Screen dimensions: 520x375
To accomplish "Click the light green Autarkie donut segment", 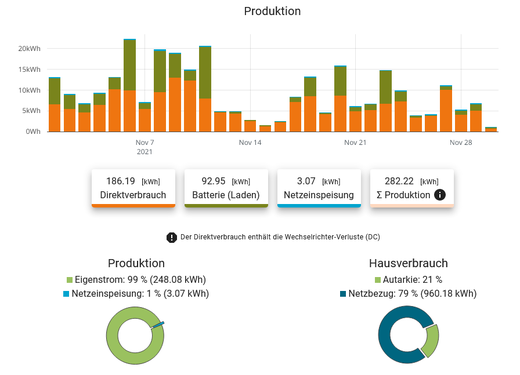I will click(x=432, y=340).
